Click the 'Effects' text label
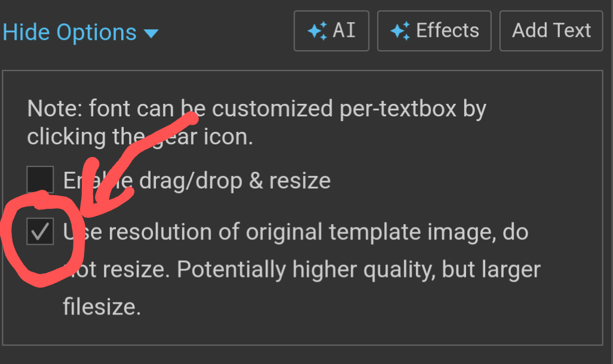This screenshot has height=364, width=613. (x=448, y=30)
